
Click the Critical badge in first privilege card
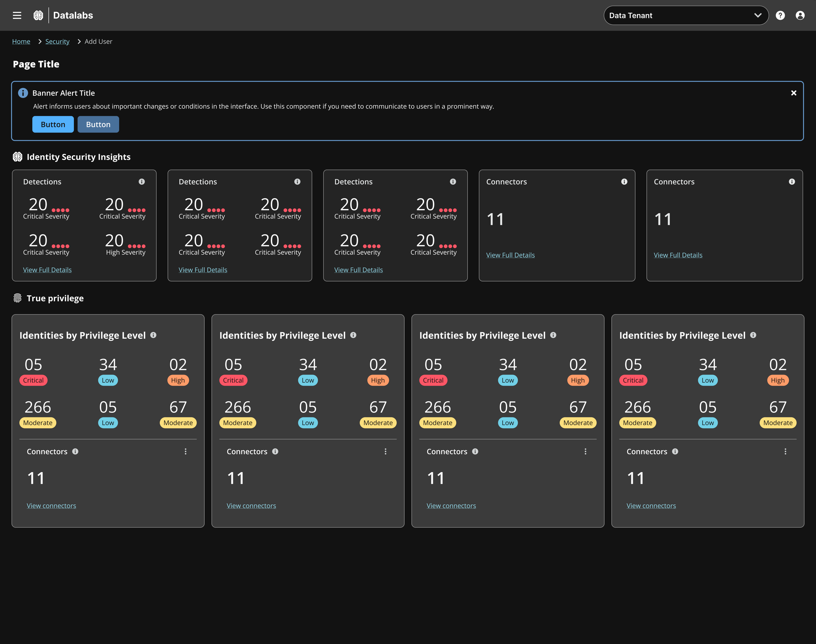point(33,380)
